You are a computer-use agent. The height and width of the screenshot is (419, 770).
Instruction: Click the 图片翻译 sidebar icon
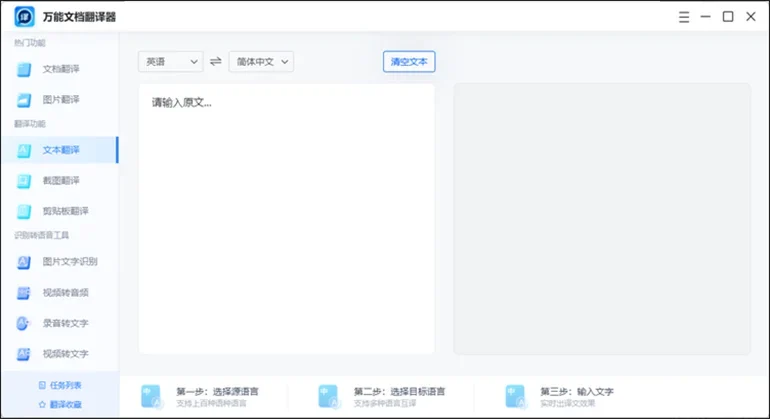point(24,100)
